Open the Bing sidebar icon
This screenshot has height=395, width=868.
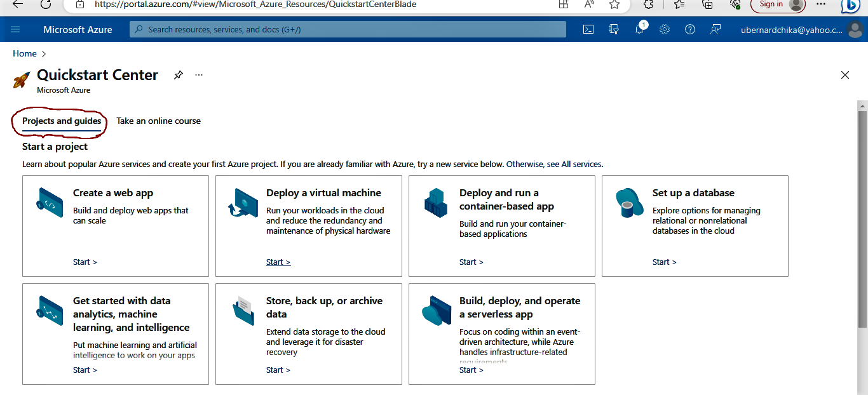(x=850, y=5)
